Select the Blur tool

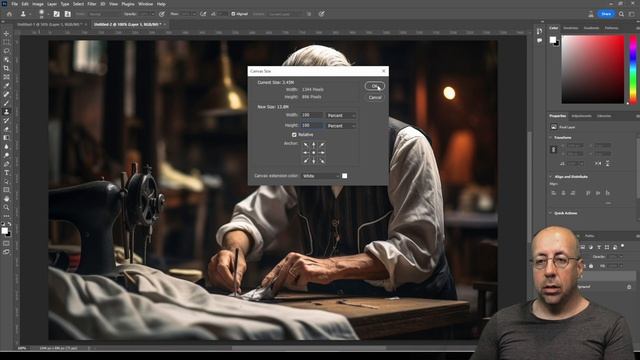pos(6,147)
